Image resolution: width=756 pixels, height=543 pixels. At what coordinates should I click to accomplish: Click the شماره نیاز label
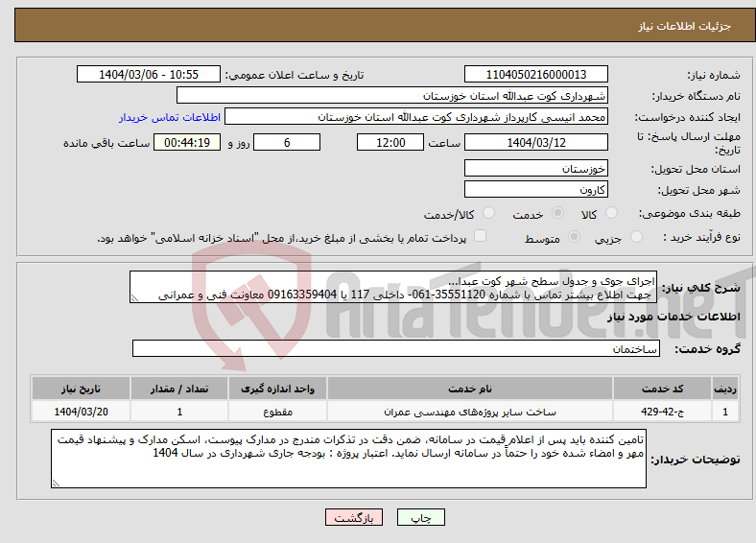pos(714,75)
